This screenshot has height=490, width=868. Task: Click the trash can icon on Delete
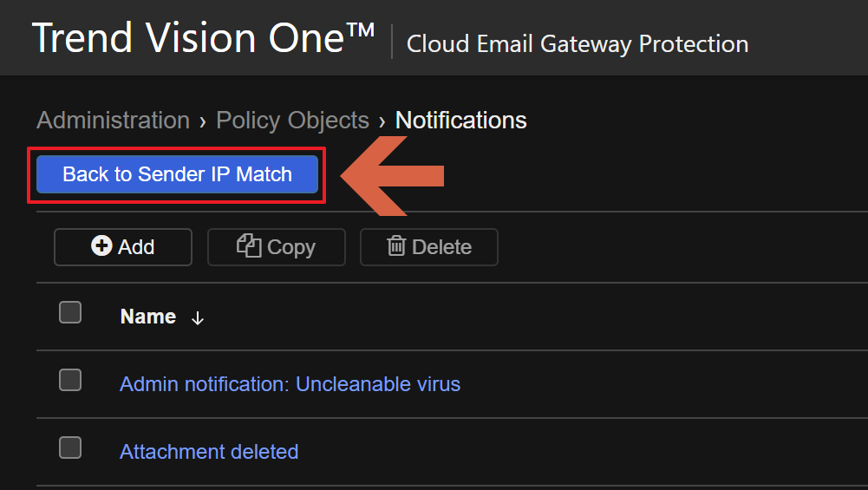click(x=396, y=246)
